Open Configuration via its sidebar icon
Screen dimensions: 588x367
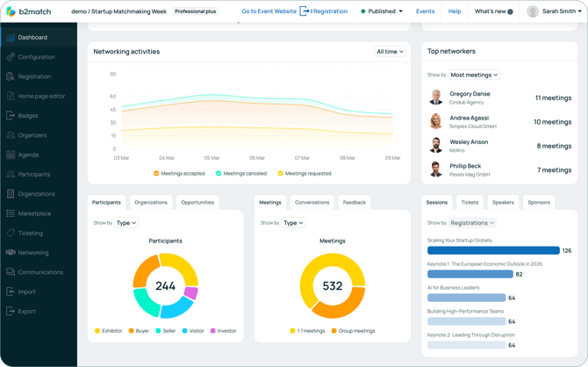(x=11, y=57)
